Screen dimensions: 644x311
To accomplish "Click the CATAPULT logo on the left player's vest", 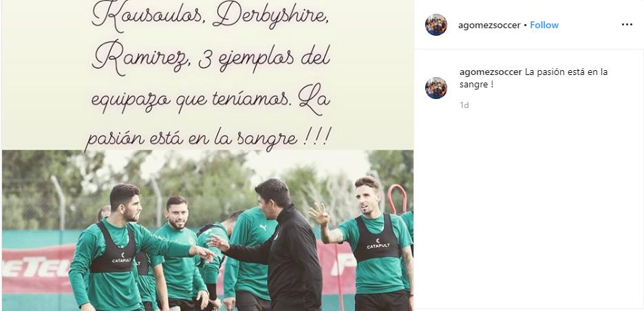I will point(122,258).
